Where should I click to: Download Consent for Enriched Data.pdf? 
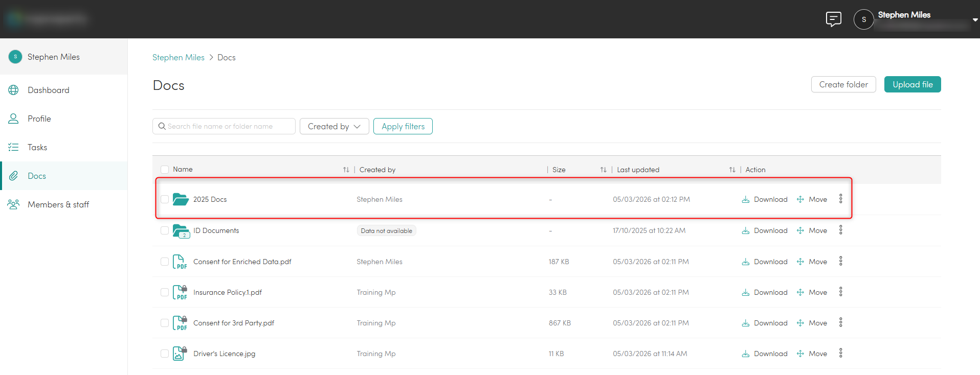[765, 262]
